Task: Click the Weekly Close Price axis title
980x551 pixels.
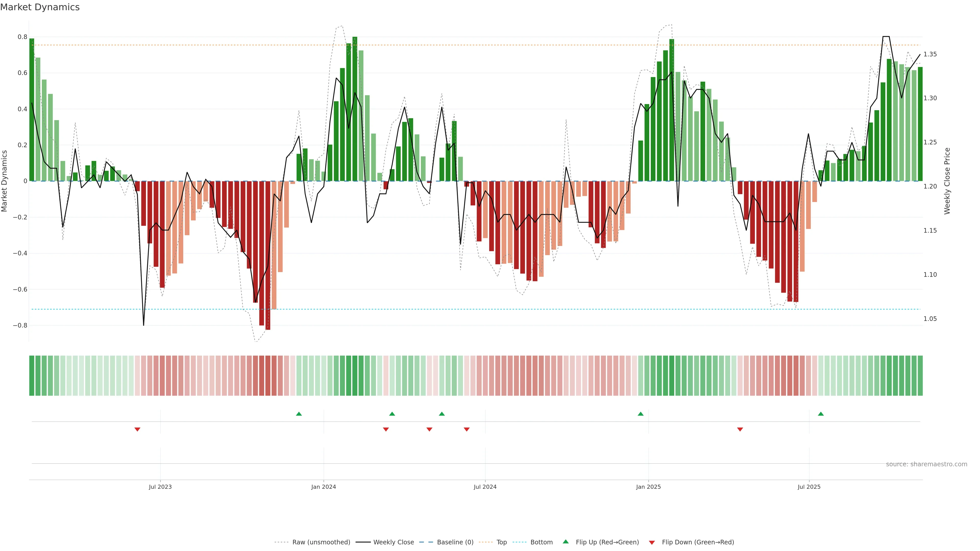Action: tap(947, 181)
